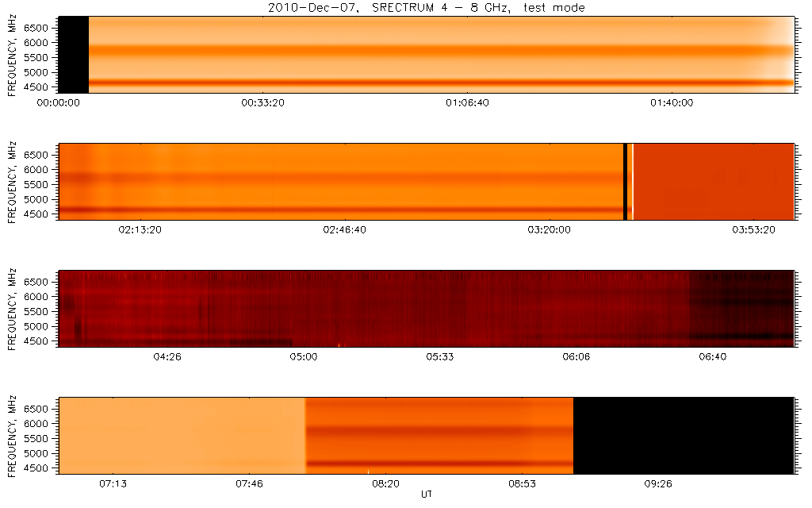Select the 03:53:20 time axis label
Viewport: 812px width, 508px height.
pyautogui.click(x=752, y=230)
